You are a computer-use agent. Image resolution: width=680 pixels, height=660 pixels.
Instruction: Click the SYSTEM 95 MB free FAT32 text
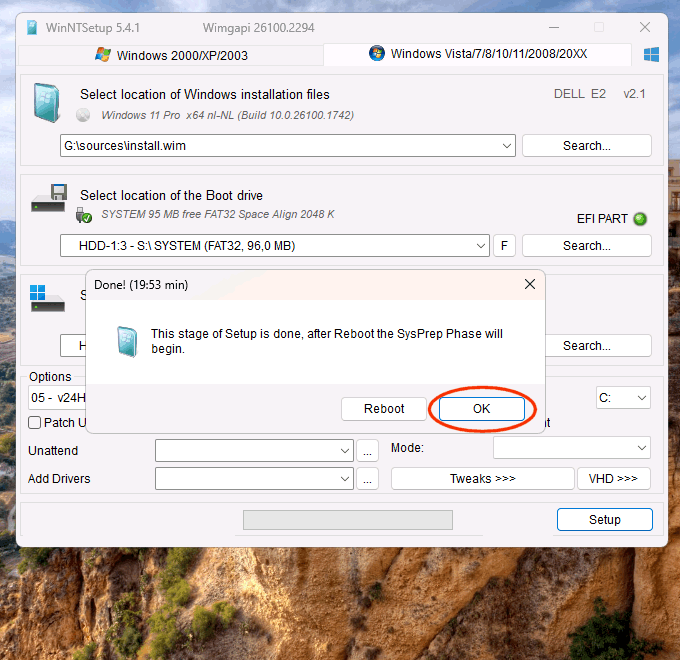218,214
